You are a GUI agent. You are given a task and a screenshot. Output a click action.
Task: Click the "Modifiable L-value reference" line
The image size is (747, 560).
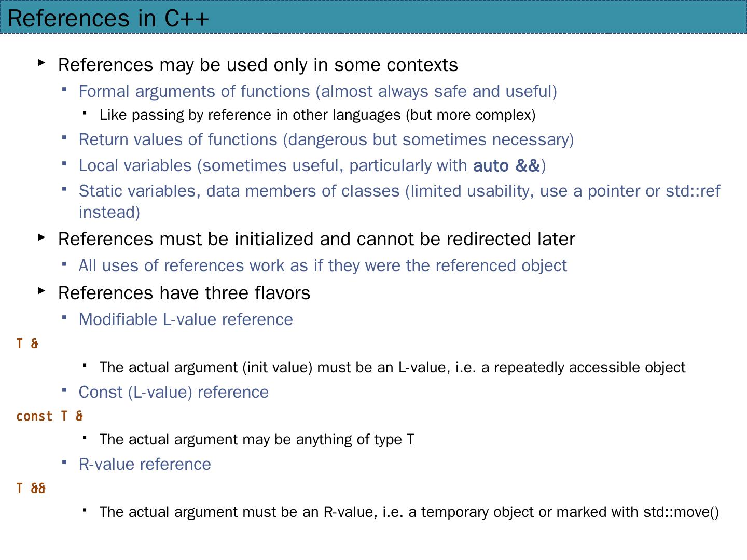186,320
